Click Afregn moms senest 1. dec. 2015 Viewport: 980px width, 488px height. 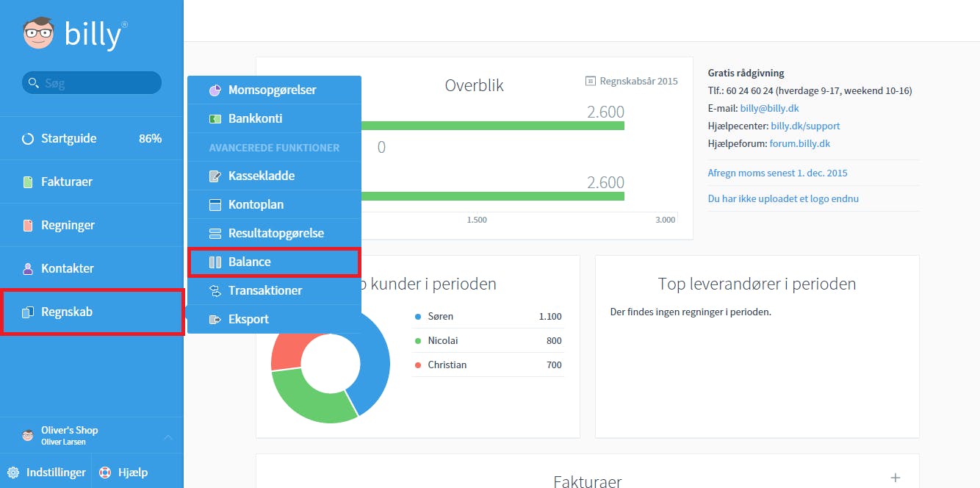point(777,173)
